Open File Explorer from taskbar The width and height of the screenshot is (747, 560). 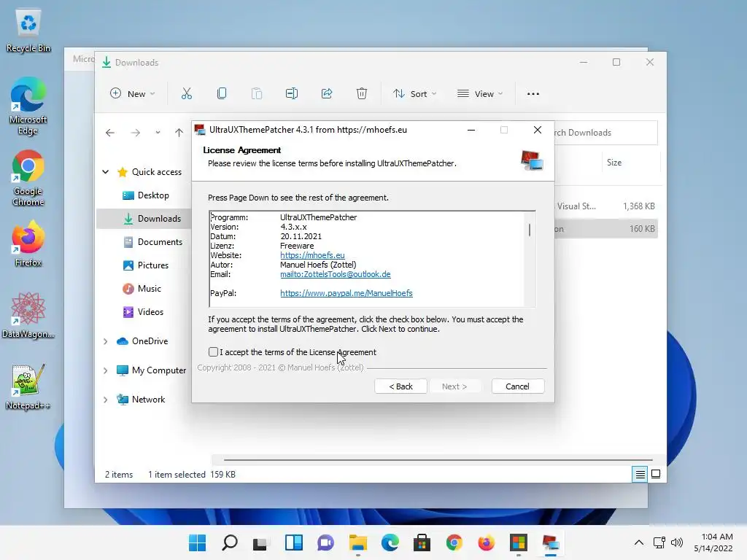pos(357,542)
